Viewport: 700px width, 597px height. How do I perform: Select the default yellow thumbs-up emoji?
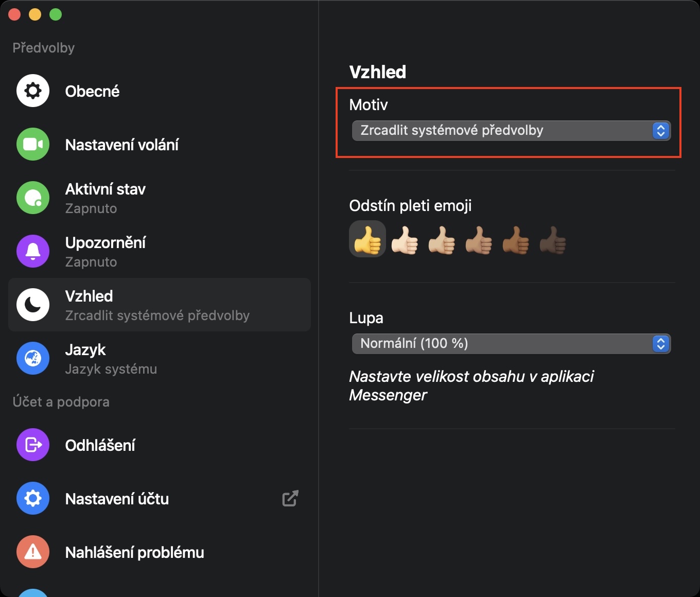[x=367, y=239]
